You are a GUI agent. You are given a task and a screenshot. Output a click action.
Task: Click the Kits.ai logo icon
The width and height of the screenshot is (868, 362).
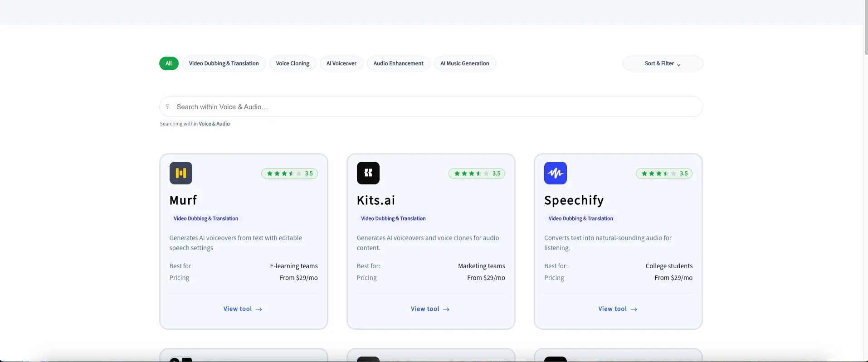[368, 173]
